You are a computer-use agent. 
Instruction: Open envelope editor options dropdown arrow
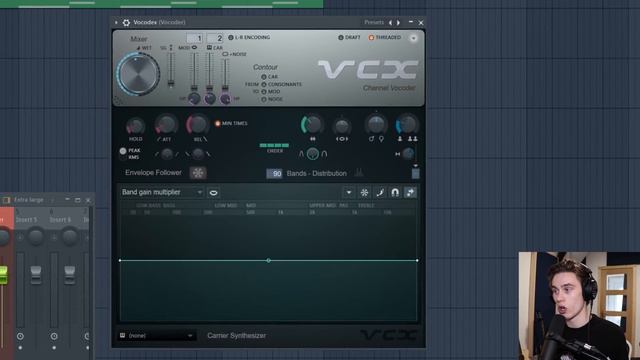point(349,192)
